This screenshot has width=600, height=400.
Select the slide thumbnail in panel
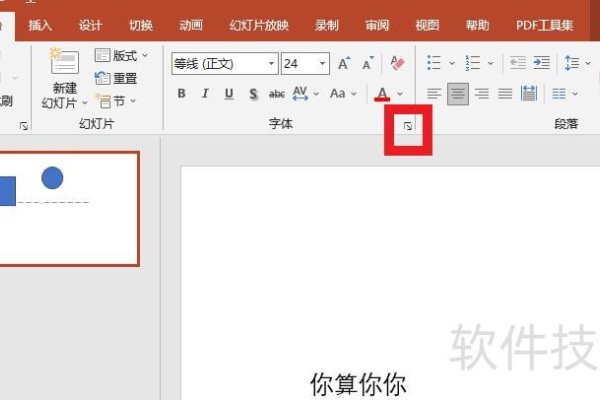coord(69,209)
